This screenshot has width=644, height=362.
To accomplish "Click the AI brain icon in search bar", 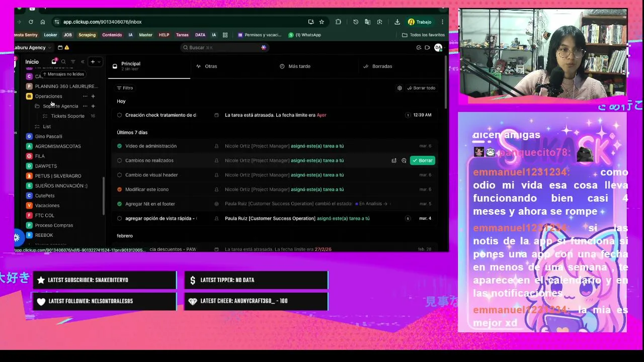I will [264, 47].
